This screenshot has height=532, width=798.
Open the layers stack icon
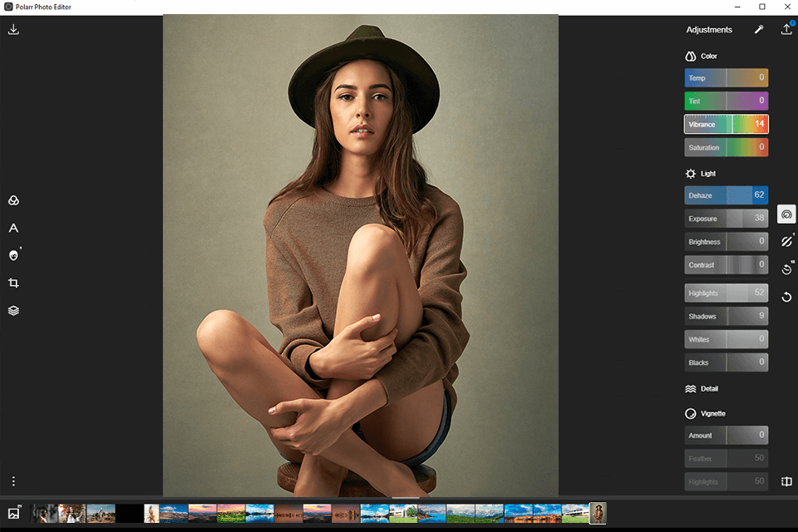tap(14, 311)
